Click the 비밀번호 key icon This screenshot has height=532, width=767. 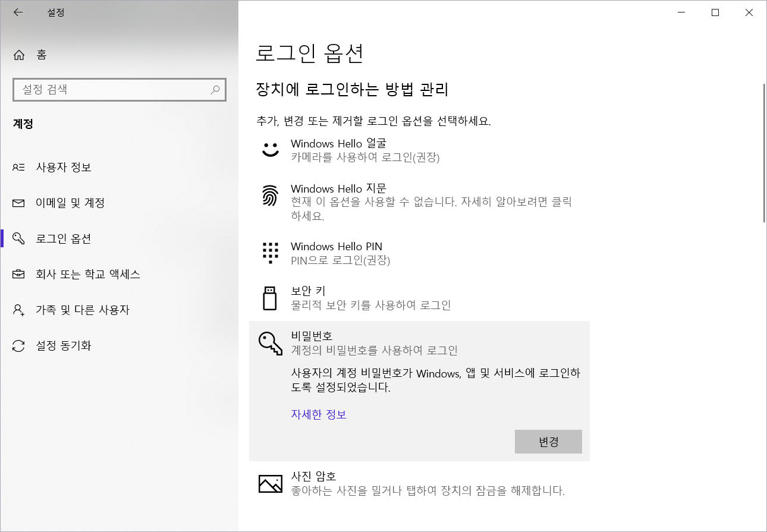(271, 343)
